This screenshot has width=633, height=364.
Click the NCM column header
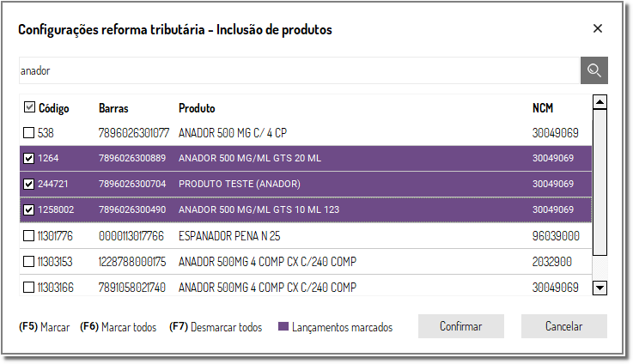[x=543, y=108]
